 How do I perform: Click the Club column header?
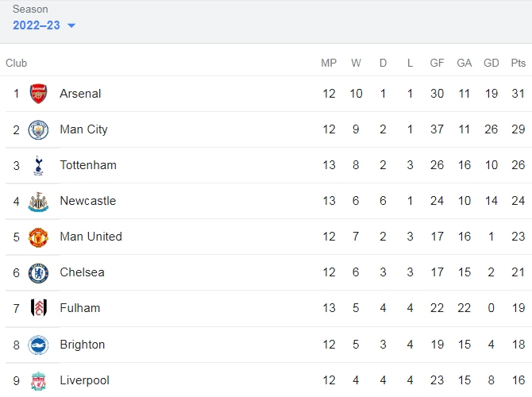click(17, 63)
